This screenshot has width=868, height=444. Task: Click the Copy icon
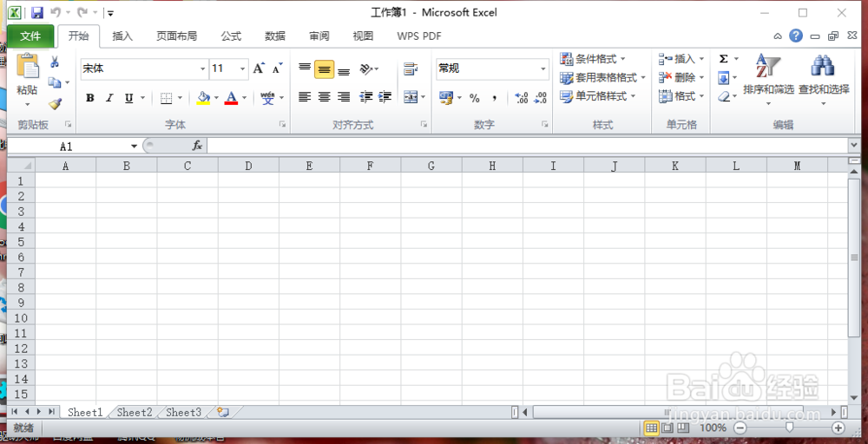click(54, 82)
